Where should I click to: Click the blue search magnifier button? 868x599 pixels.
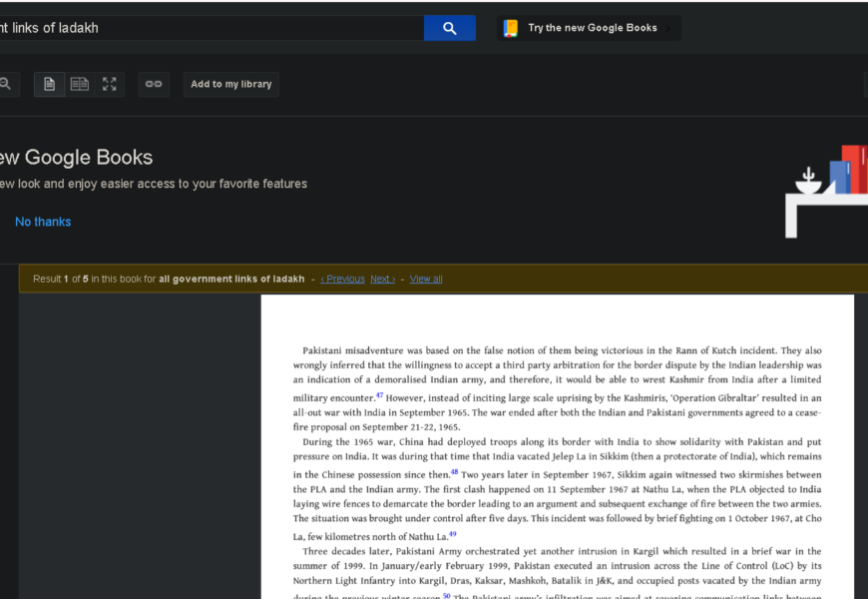[450, 28]
